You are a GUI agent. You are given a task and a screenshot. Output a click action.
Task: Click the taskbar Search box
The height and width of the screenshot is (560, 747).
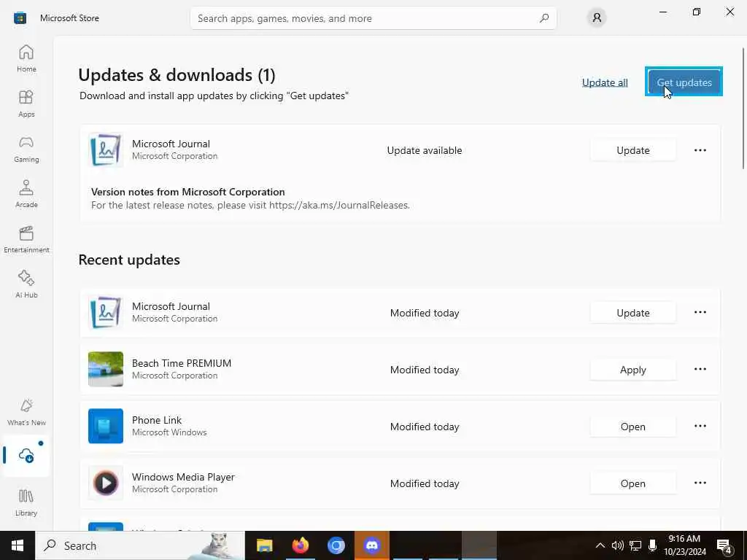pyautogui.click(x=139, y=545)
